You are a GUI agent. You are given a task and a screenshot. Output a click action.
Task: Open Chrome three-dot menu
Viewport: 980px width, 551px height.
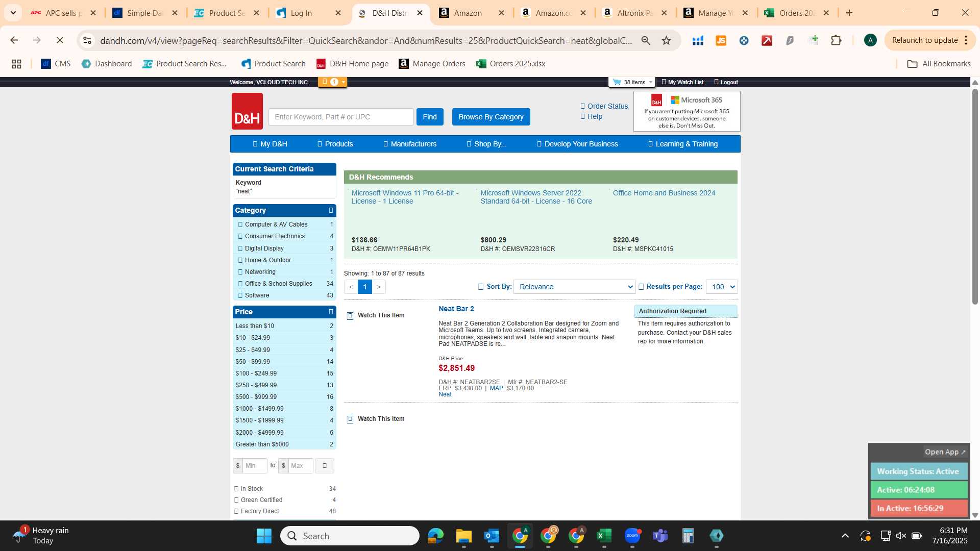pyautogui.click(x=966, y=40)
